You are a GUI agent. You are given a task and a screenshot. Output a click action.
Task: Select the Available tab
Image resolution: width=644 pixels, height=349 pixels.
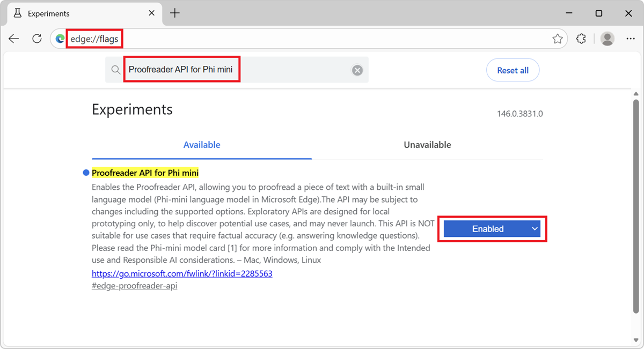(202, 145)
